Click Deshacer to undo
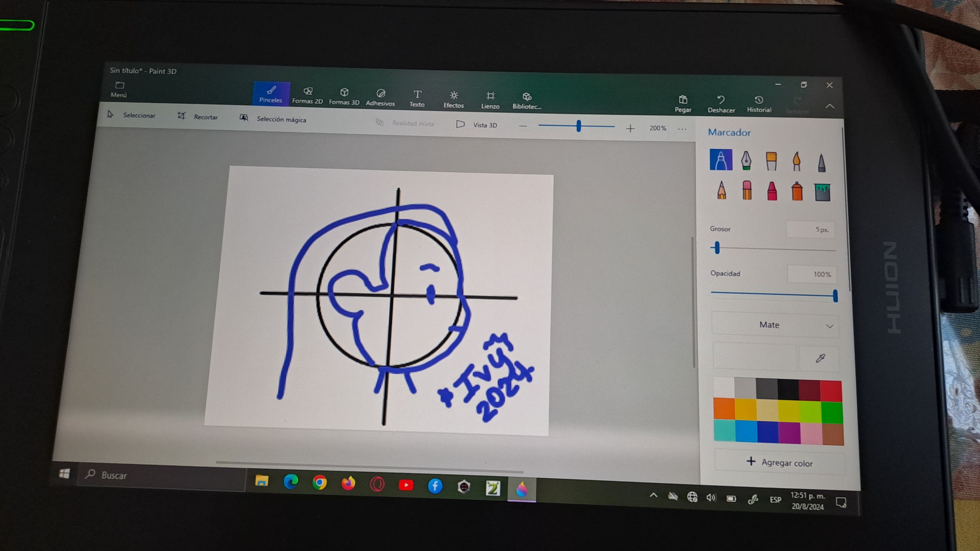The image size is (980, 551). coord(721,104)
